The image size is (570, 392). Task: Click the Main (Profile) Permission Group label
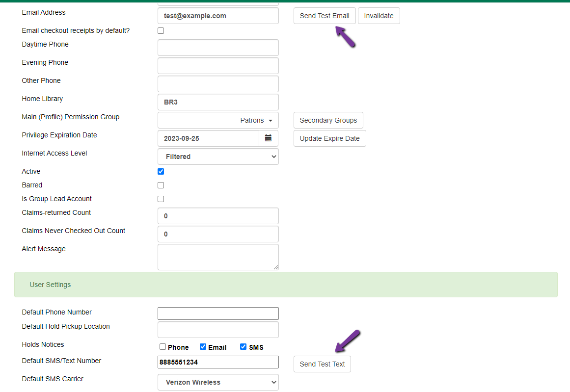point(71,117)
